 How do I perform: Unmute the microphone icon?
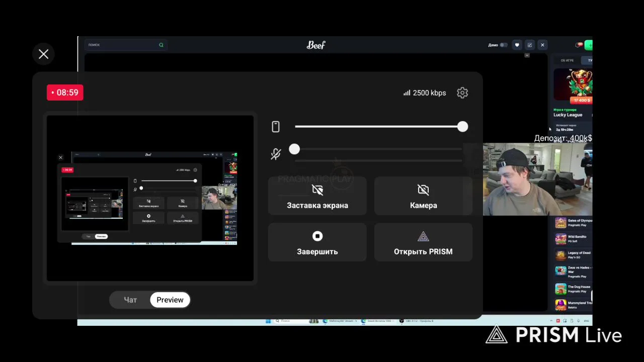point(276,154)
